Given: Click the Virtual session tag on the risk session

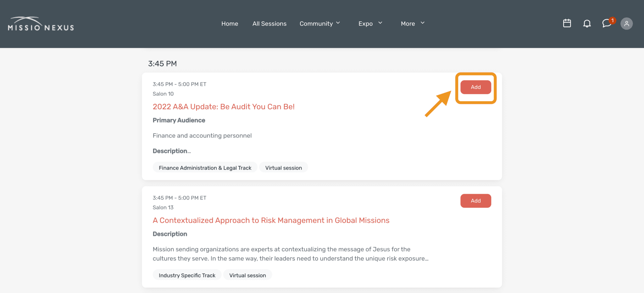Looking at the screenshot, I should 247,275.
